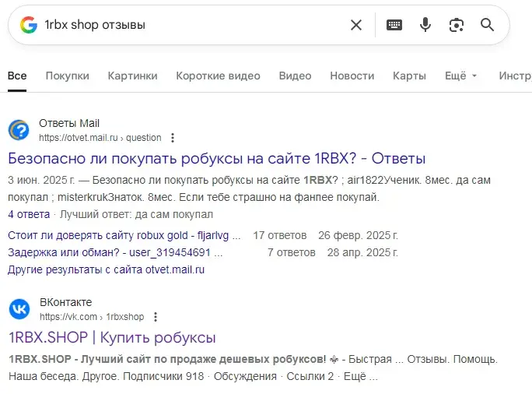Open '1RBX.SHOP | Купить робуксы' result
The image size is (532, 394).
[x=112, y=338]
